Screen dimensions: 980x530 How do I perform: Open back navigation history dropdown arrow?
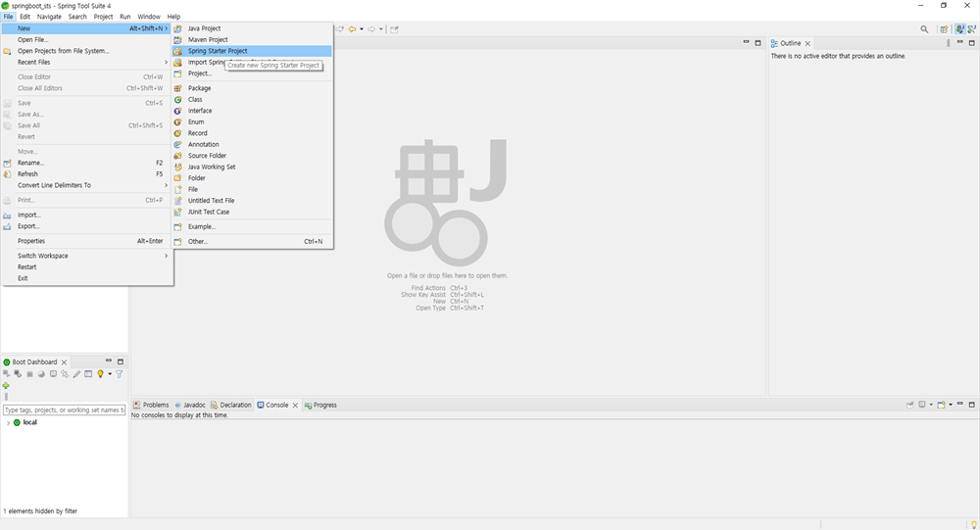point(362,28)
